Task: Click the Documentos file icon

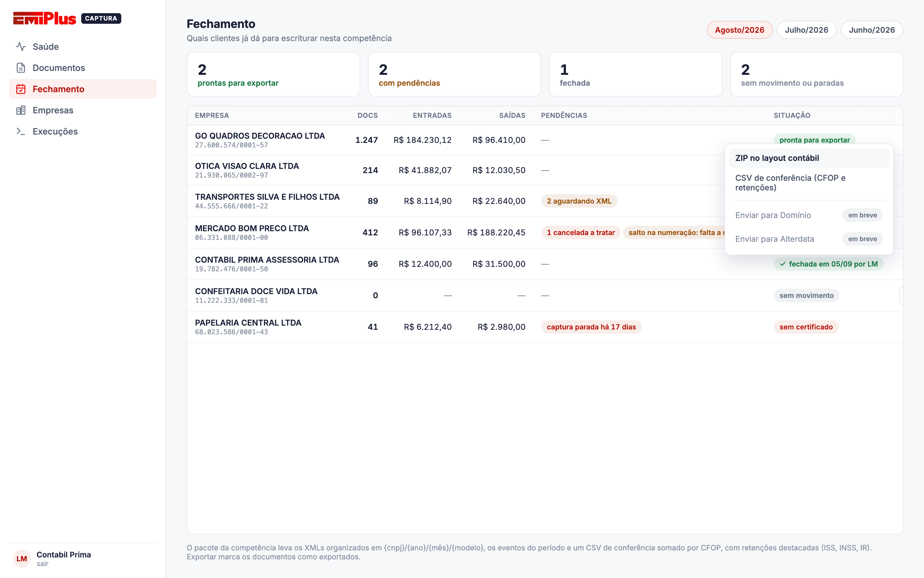Action: click(x=21, y=68)
